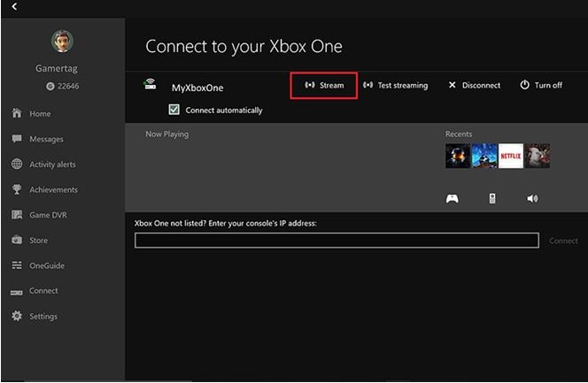Open the blue game thumbnail in Recents
Screen dimensions: 588x383
[484, 156]
